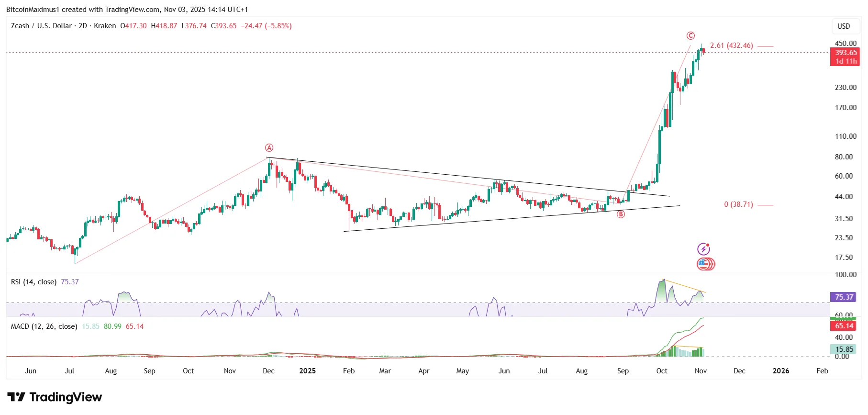Click the 2.61 (432.46) Fibonacci level label

click(x=732, y=45)
